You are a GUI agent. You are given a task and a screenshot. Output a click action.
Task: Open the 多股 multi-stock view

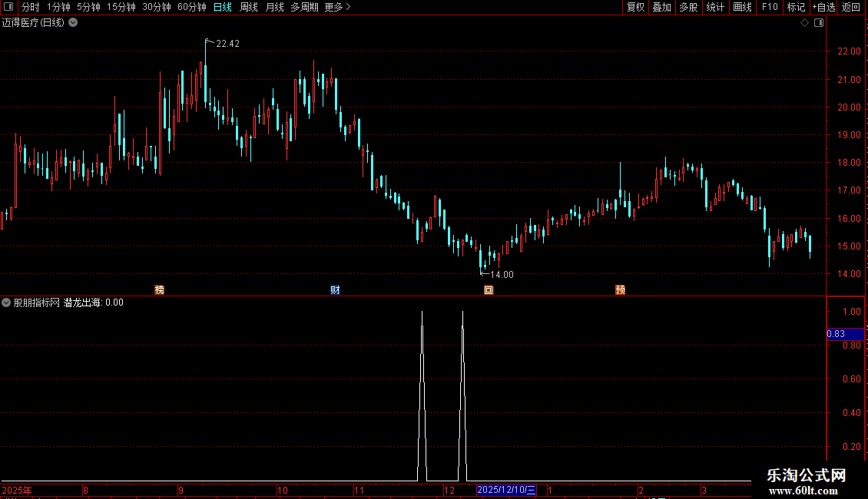point(688,7)
